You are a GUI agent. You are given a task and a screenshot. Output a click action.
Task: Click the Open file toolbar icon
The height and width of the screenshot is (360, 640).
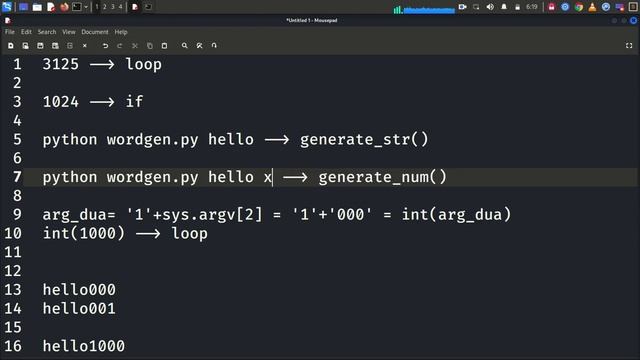(25, 46)
